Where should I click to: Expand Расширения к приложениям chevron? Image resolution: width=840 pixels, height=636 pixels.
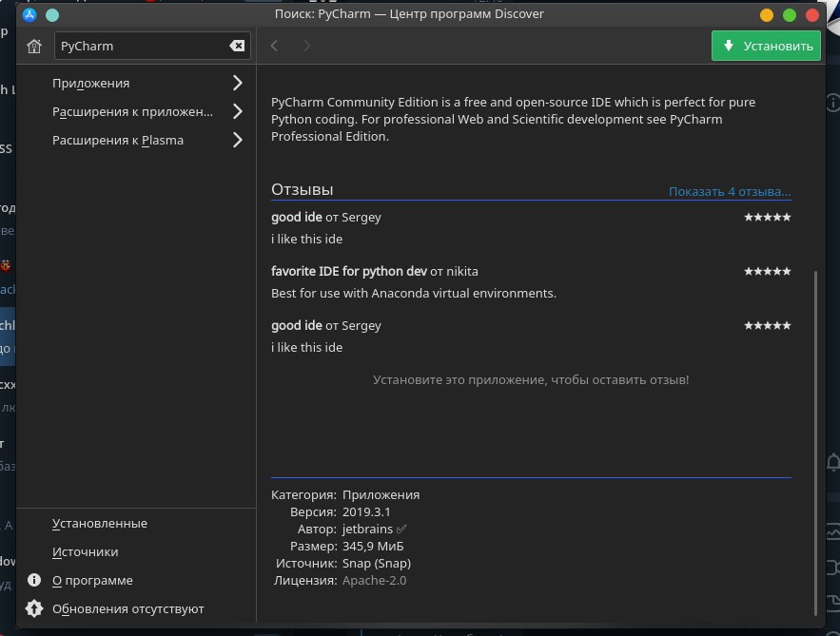pyautogui.click(x=238, y=111)
